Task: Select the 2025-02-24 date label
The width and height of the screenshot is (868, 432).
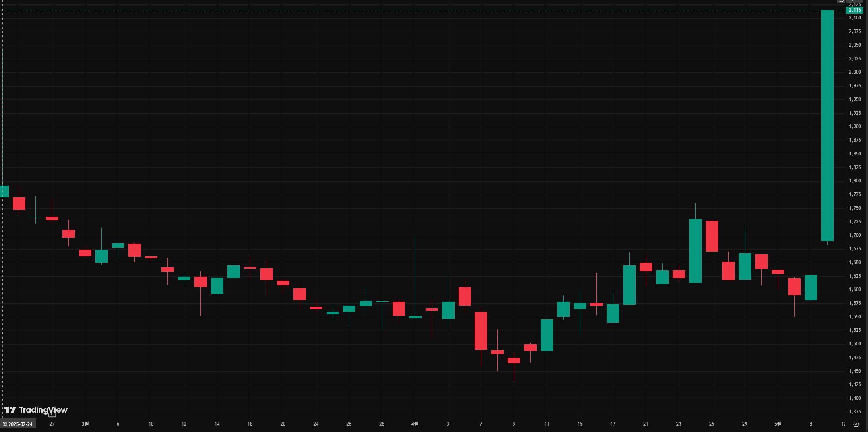Action: [x=18, y=424]
